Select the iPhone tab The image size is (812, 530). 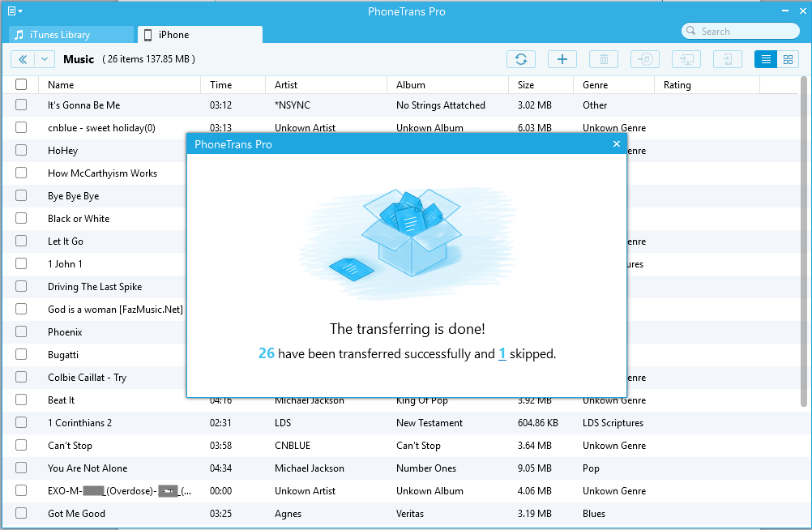(199, 35)
